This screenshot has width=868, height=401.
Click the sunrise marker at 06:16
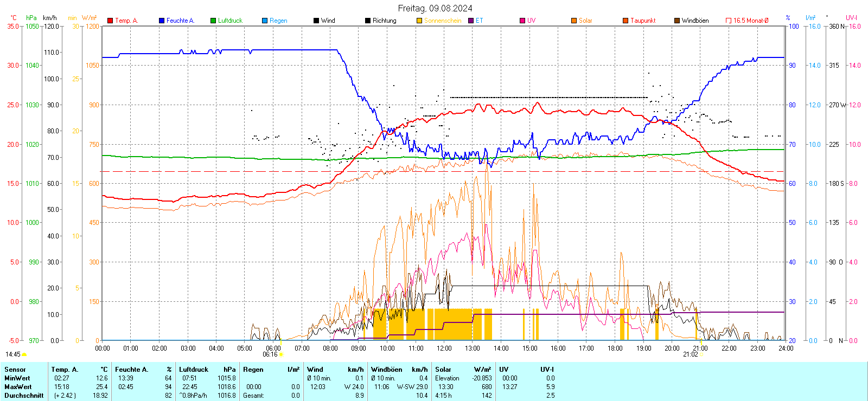click(281, 354)
